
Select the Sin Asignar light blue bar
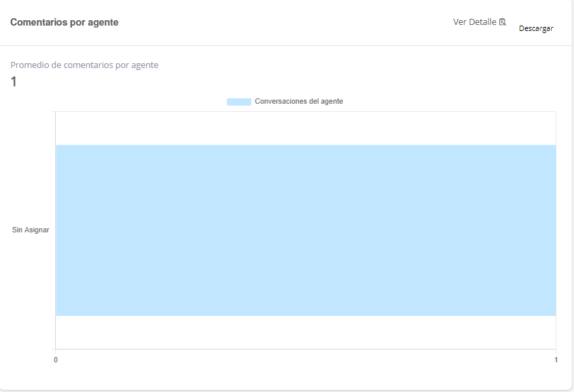click(305, 230)
